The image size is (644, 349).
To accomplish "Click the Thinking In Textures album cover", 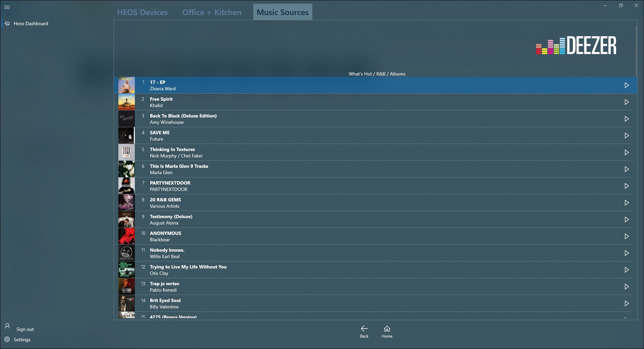I will coord(126,152).
